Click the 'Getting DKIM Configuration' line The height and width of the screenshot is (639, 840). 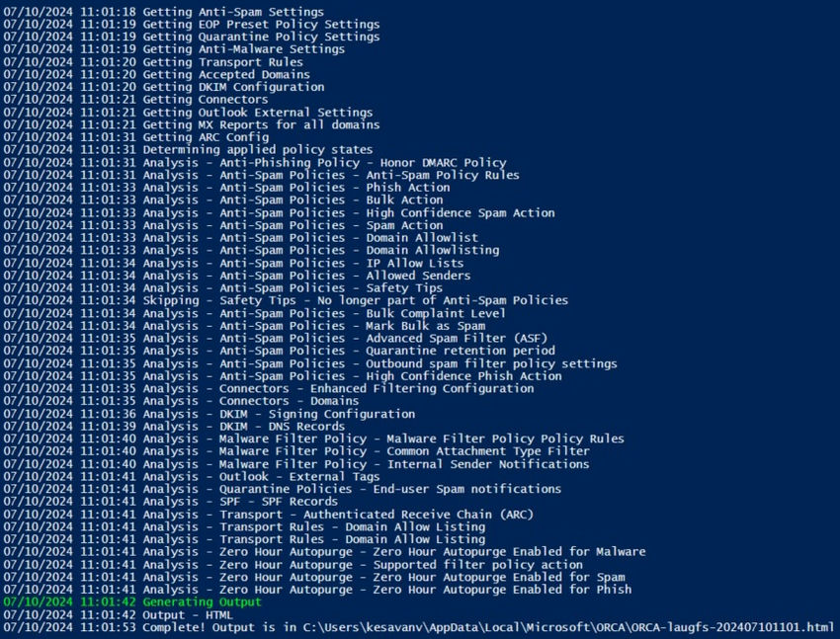[232, 87]
